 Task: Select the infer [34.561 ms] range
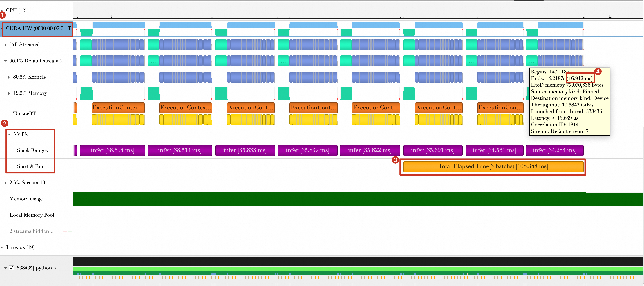(494, 150)
